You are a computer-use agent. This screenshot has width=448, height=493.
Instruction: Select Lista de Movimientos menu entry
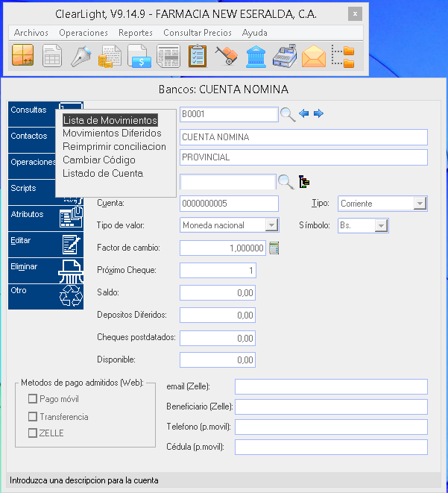click(x=110, y=120)
